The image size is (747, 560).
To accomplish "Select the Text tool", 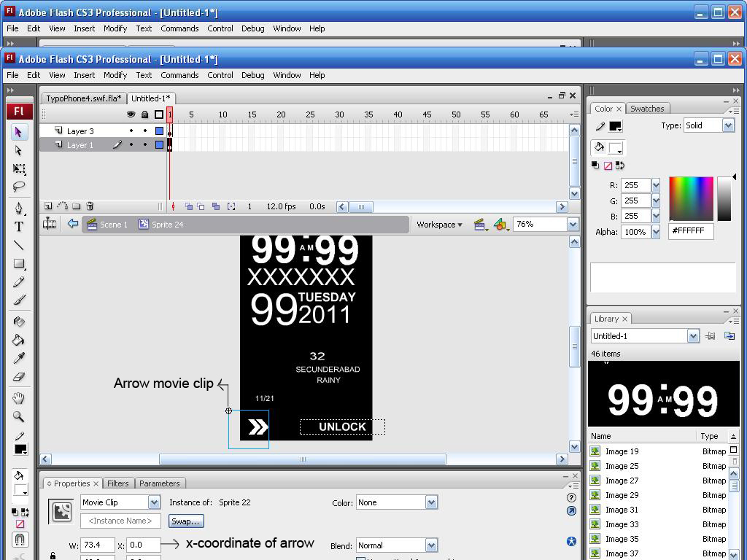I will pos(19,227).
